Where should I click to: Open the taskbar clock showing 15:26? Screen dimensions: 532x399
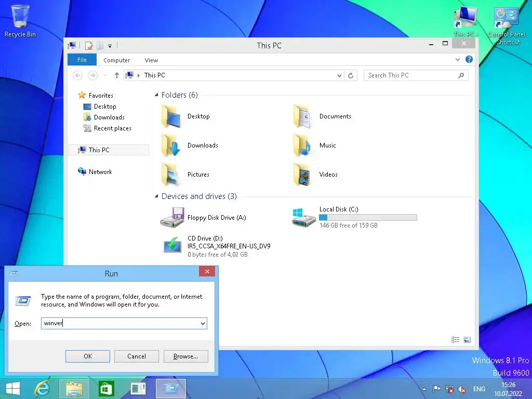pyautogui.click(x=508, y=389)
